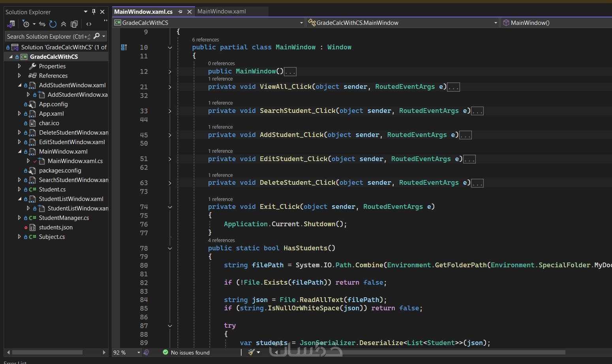Expand the collapsed ViewAll_Click method
The image size is (612, 364).
[x=170, y=87]
